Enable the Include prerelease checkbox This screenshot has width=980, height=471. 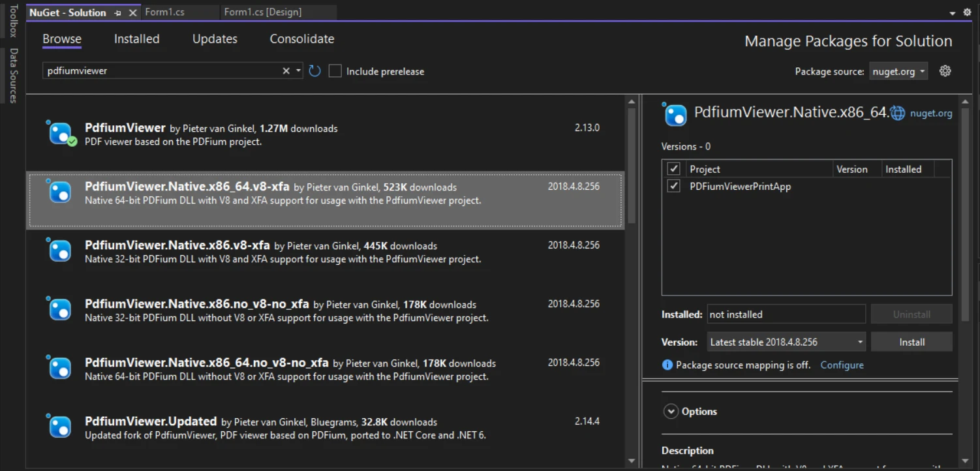click(335, 71)
